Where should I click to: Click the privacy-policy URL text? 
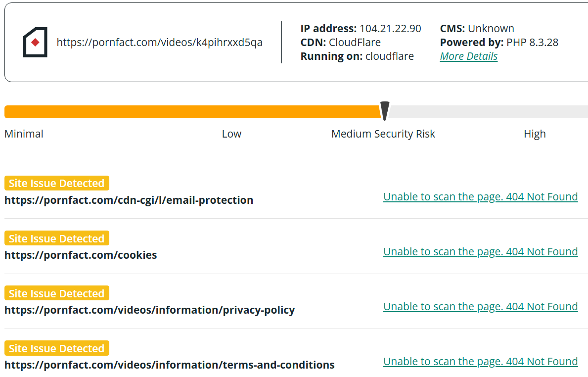150,310
